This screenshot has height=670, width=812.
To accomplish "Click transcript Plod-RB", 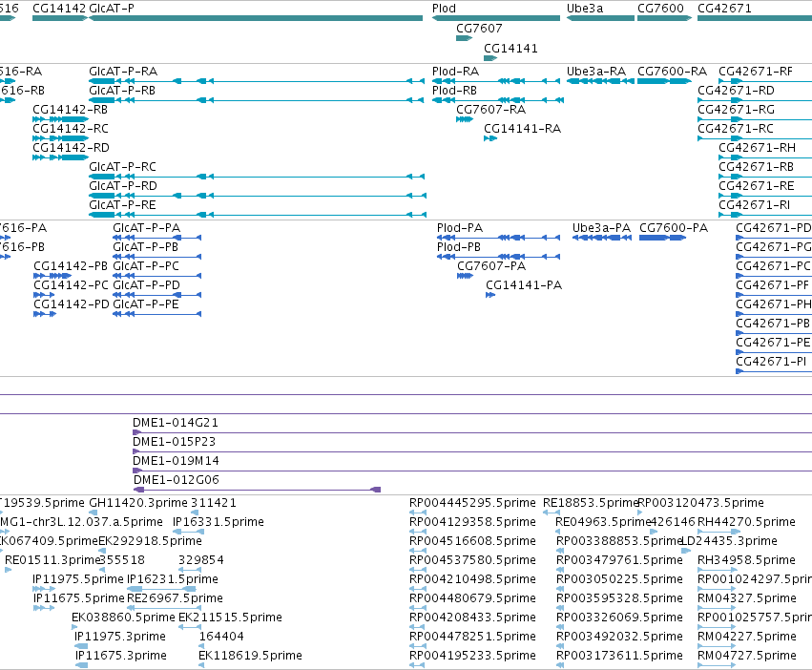I will 498,100.
